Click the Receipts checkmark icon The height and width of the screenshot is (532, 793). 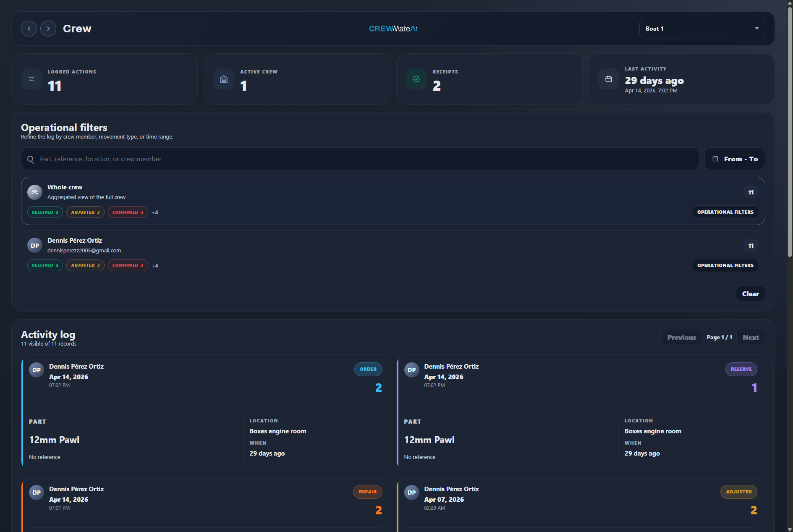[x=416, y=79]
